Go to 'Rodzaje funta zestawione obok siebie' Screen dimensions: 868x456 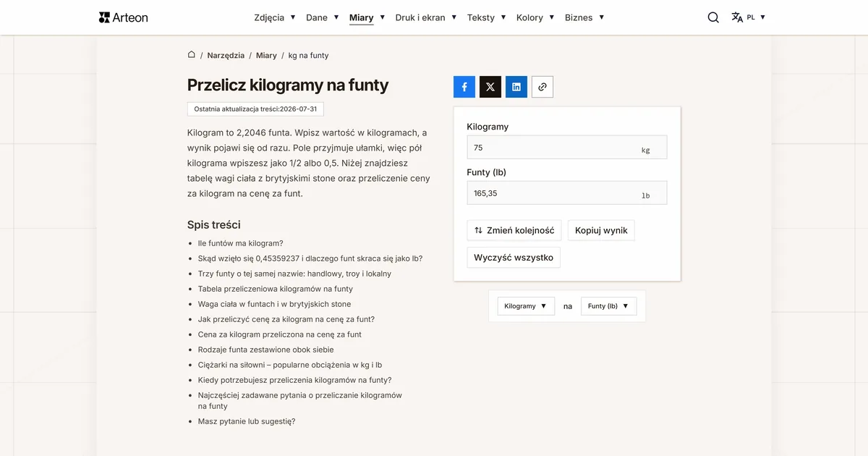tap(266, 350)
